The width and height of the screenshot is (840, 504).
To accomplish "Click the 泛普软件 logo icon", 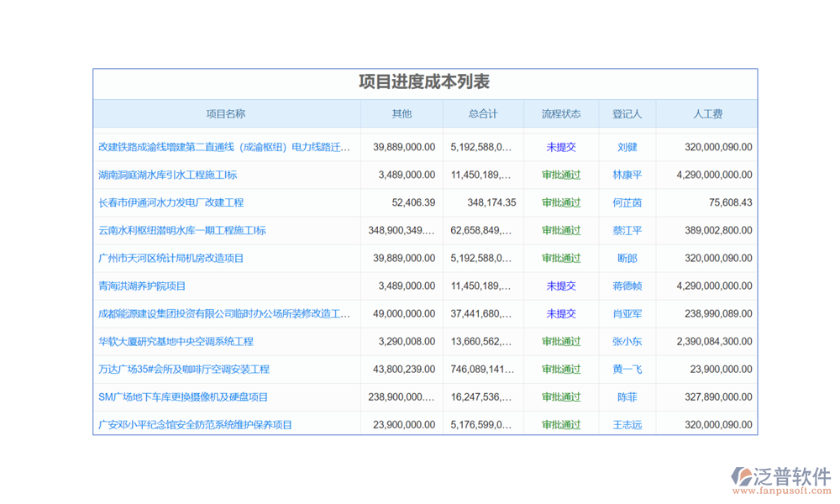I will pyautogui.click(x=743, y=475).
